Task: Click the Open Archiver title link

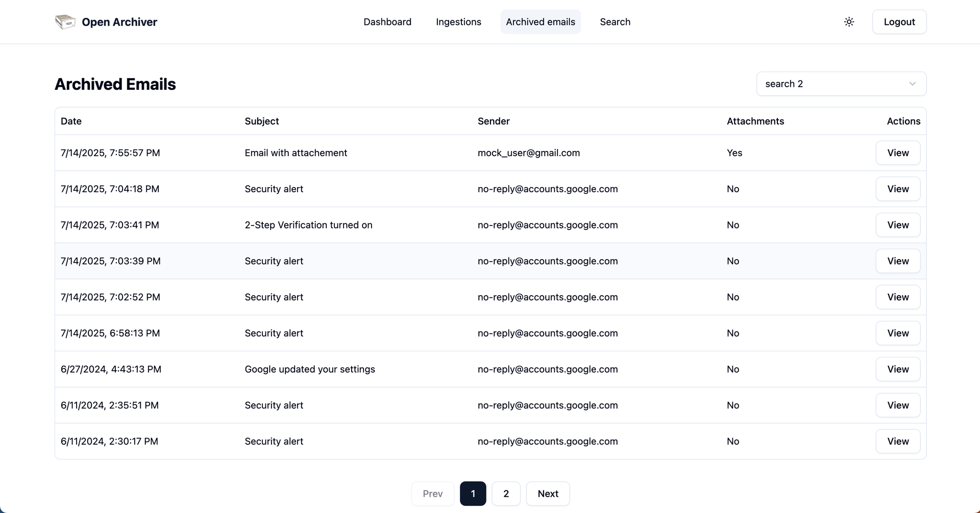Action: click(119, 22)
